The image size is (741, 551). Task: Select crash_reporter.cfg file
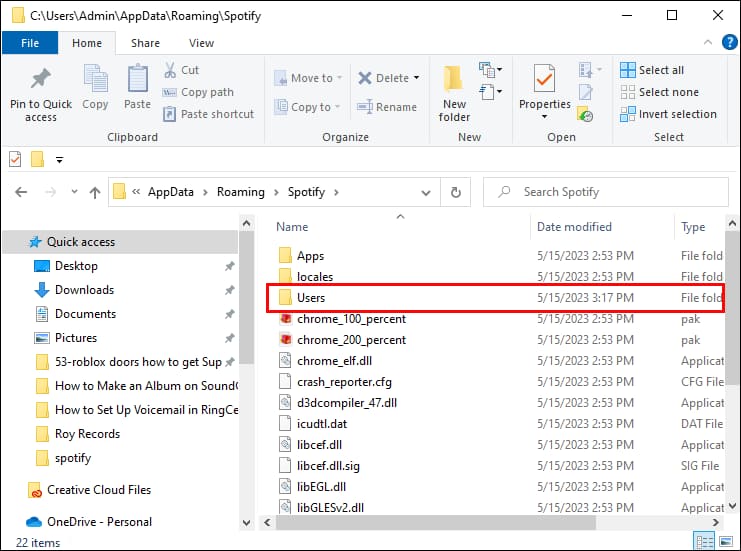344,382
